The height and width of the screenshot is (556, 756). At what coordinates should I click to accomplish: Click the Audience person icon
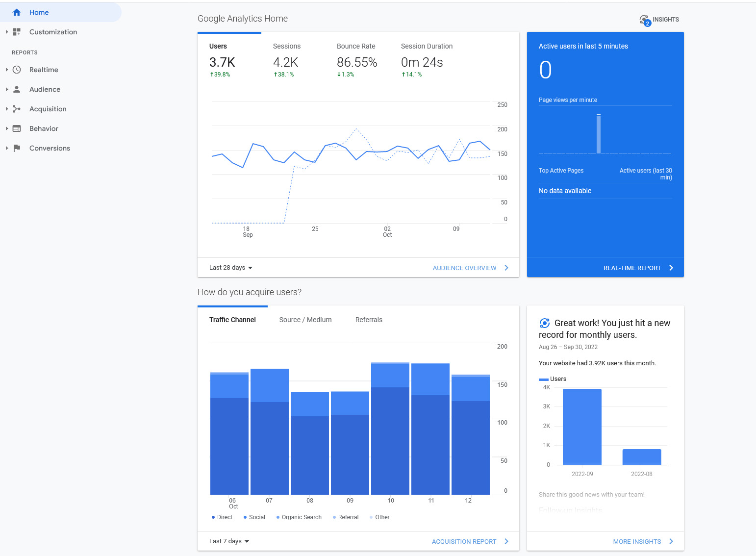(17, 89)
